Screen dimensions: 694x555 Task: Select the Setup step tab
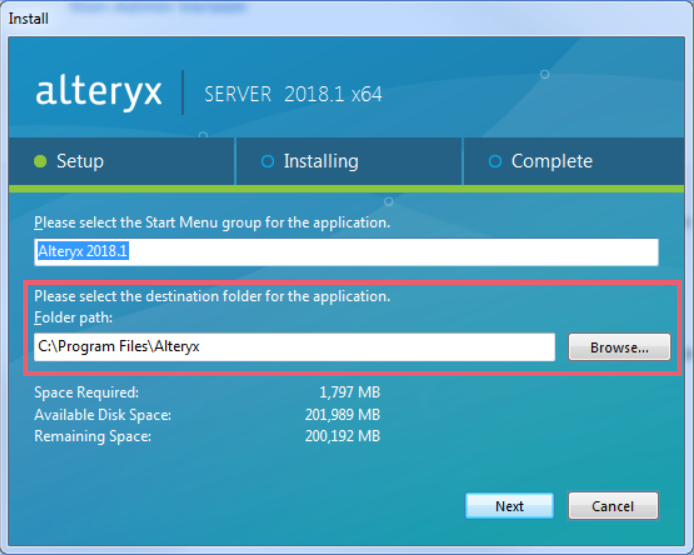tap(121, 161)
